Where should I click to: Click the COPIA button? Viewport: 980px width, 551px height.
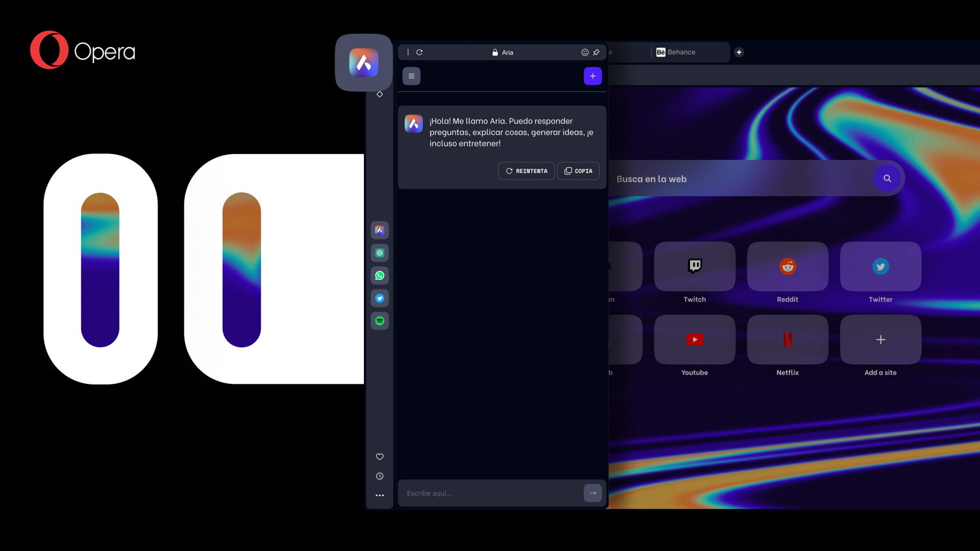[578, 171]
